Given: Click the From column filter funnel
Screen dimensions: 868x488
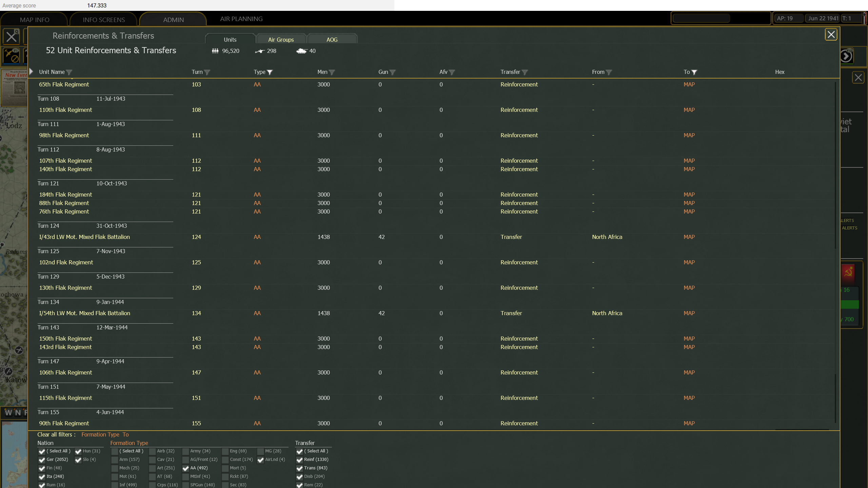Looking at the screenshot, I should coord(609,72).
